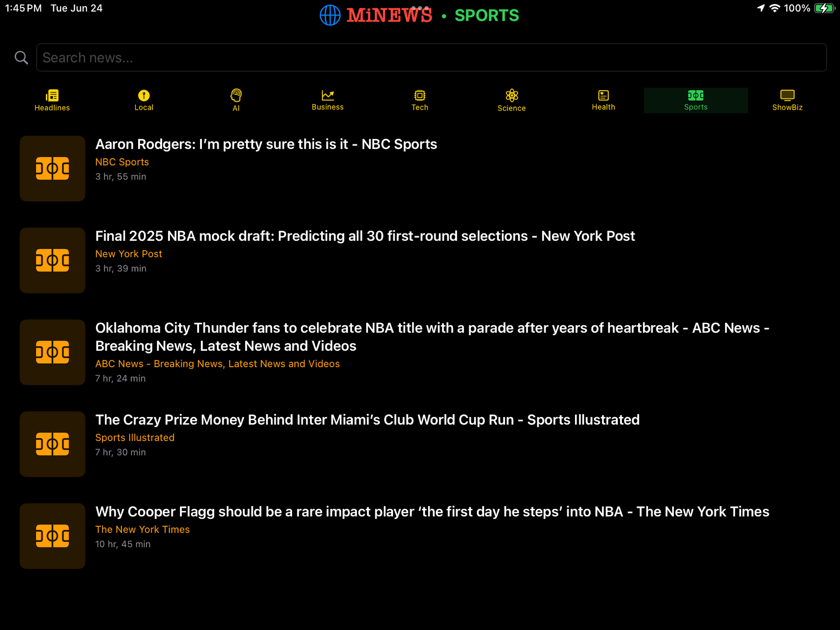840x630 pixels.
Task: Select the Sports court icon
Action: (696, 95)
